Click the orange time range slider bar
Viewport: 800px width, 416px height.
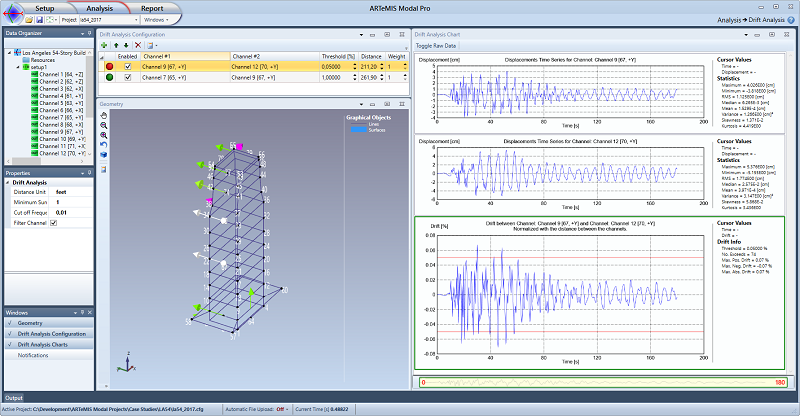605,382
